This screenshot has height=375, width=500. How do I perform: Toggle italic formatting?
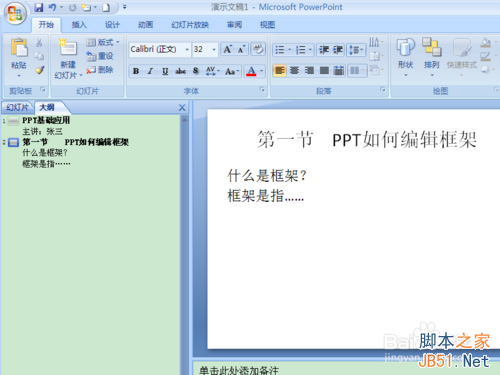click(x=150, y=71)
